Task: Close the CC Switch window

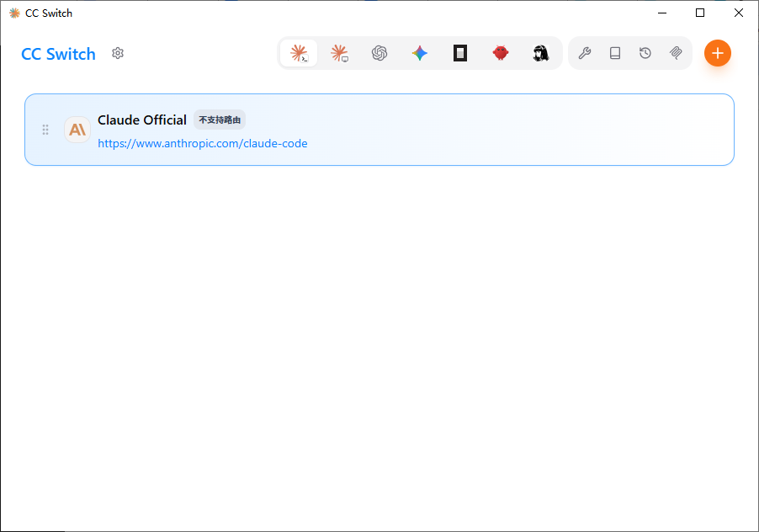Action: coord(739,13)
